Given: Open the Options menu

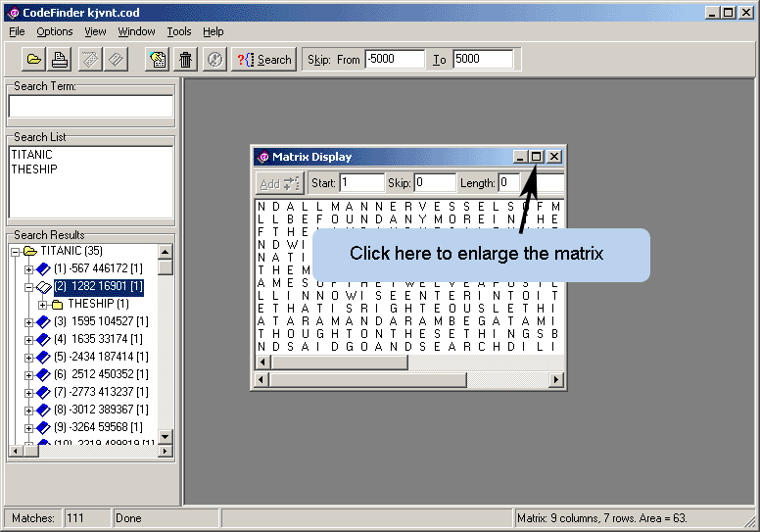Looking at the screenshot, I should (54, 31).
